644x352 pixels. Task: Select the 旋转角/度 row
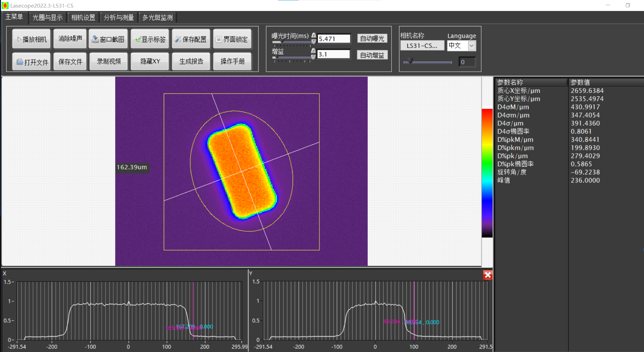pos(569,172)
